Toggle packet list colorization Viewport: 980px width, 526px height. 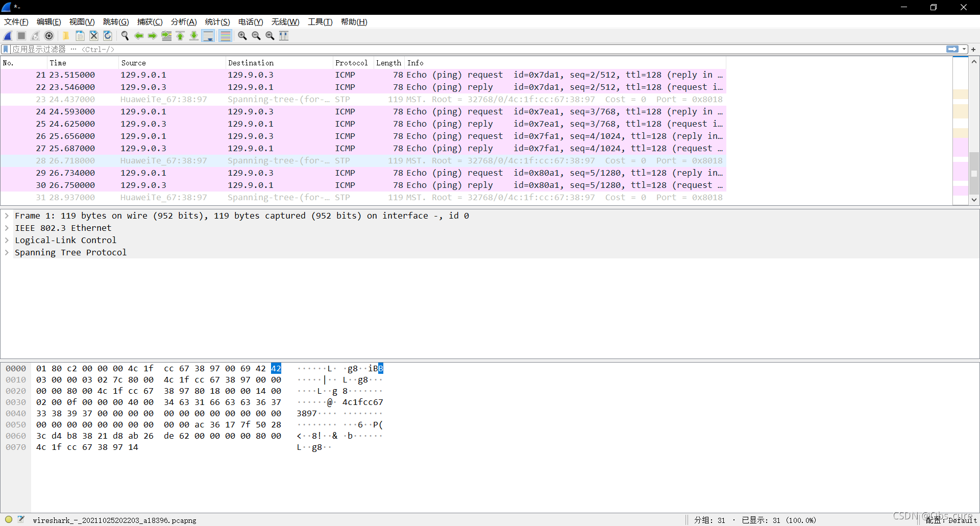[225, 36]
